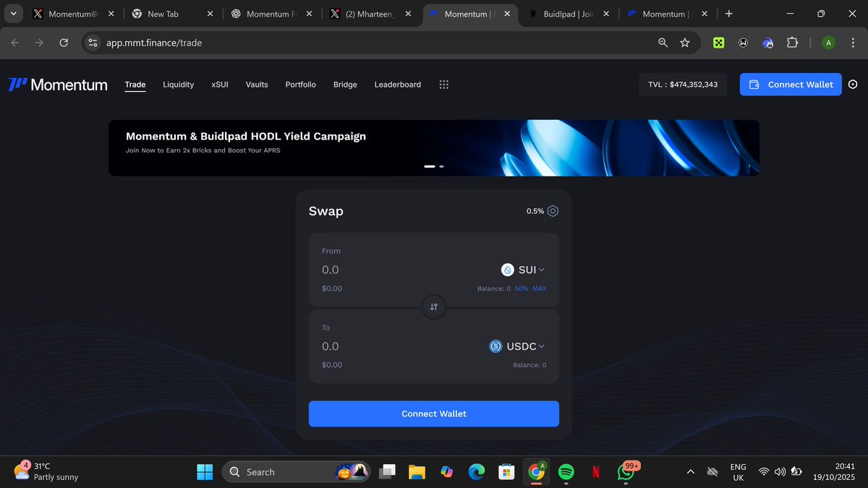Open the volume speaker tray icon
Image resolution: width=868 pixels, height=488 pixels.
[x=780, y=472]
